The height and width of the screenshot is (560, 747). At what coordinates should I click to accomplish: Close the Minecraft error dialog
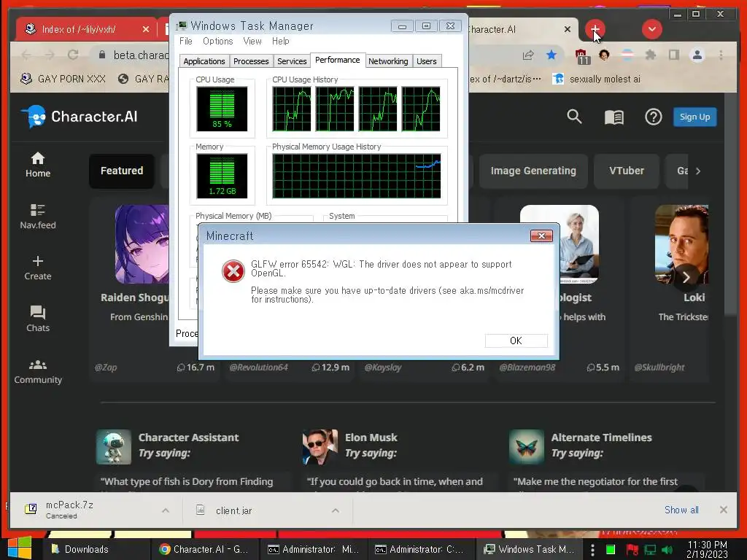tap(541, 236)
